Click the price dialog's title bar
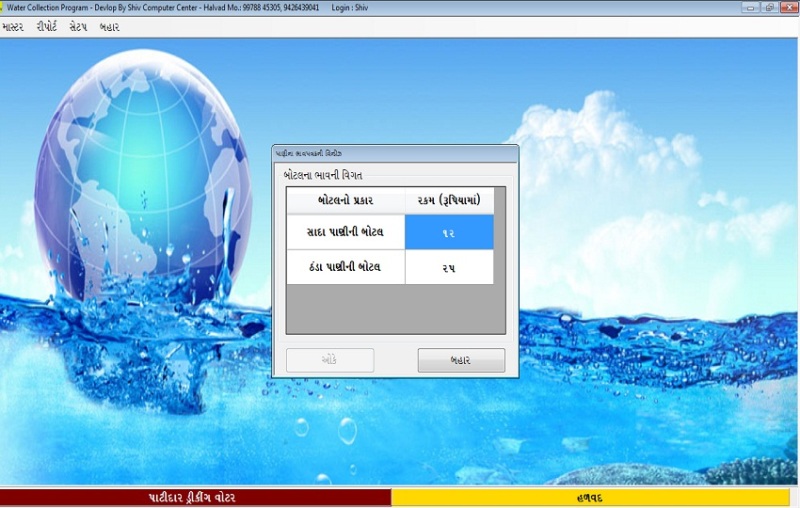 tap(395, 154)
